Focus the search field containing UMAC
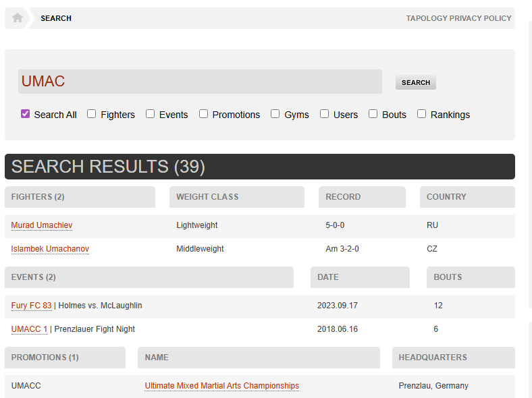This screenshot has height=398, width=532. tap(201, 82)
